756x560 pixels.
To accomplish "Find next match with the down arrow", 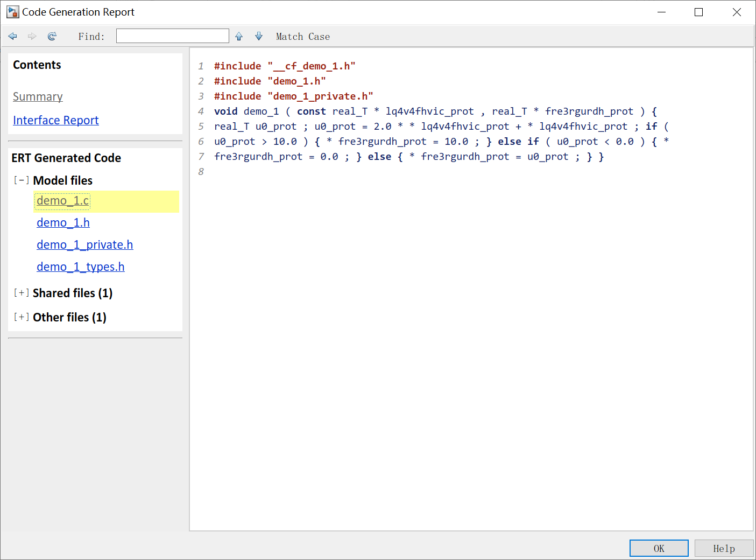I will click(x=259, y=36).
